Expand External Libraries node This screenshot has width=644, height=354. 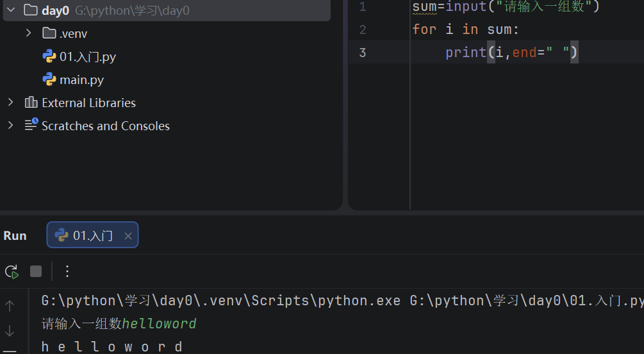pyautogui.click(x=11, y=103)
